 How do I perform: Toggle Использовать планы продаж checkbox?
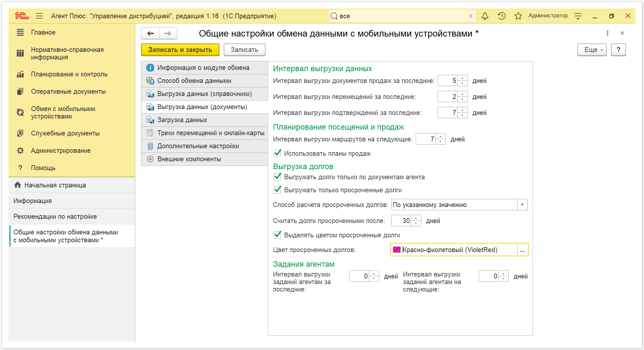pos(278,153)
